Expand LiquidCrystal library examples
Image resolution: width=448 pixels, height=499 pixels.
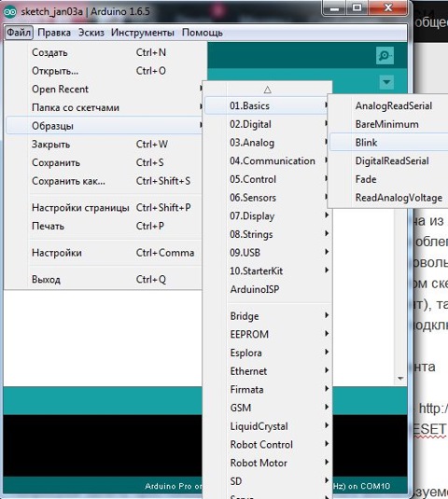268,426
